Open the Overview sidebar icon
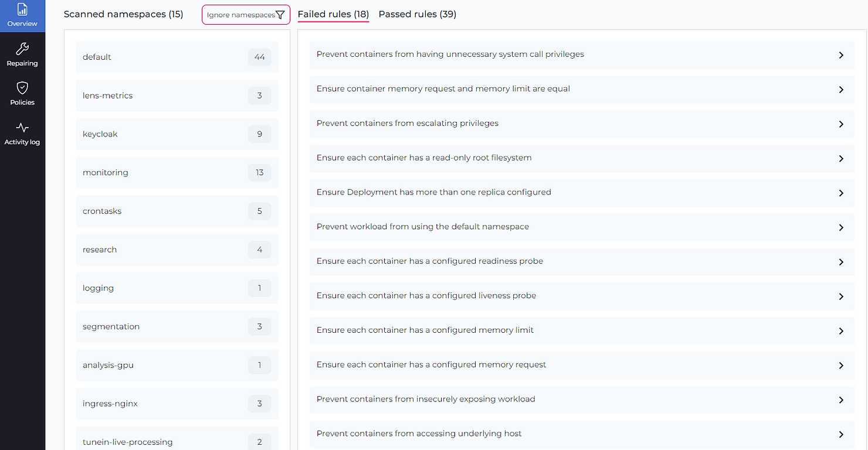 22,9
